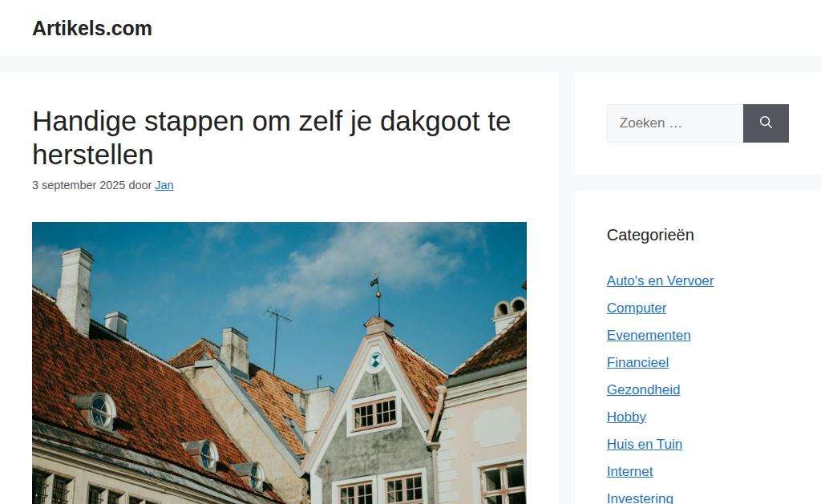Select the Financieel category link
This screenshot has width=821, height=504.
(637, 362)
